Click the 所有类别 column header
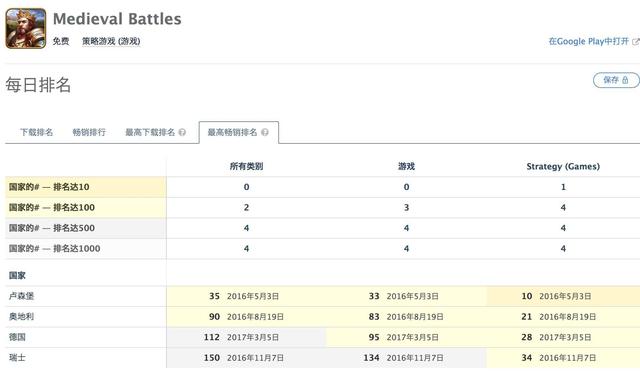Image resolution: width=640 pixels, height=371 pixels. (x=246, y=166)
